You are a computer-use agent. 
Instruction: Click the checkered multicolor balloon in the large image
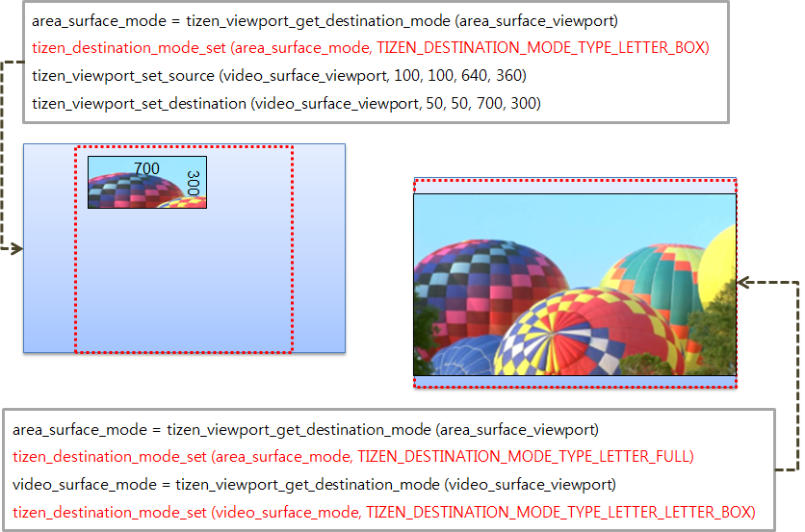(x=491, y=289)
